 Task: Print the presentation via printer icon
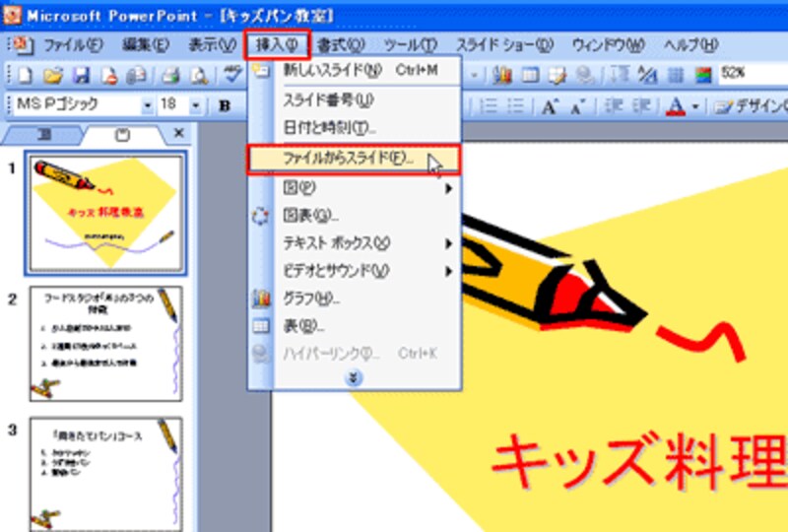170,76
